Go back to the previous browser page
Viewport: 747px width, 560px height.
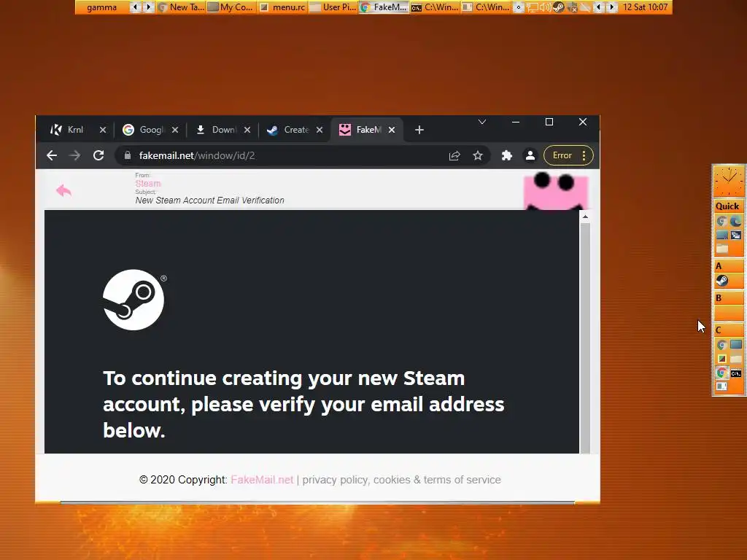tap(52, 155)
